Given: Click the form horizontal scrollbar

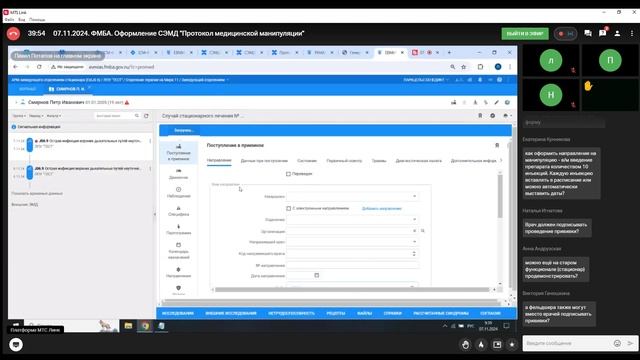Looking at the screenshot, I should [352, 290].
